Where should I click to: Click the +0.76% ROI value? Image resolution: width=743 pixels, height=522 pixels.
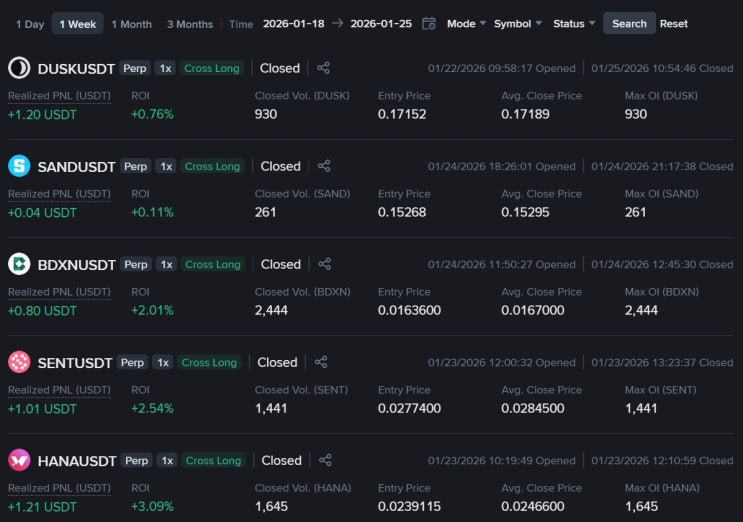point(152,114)
